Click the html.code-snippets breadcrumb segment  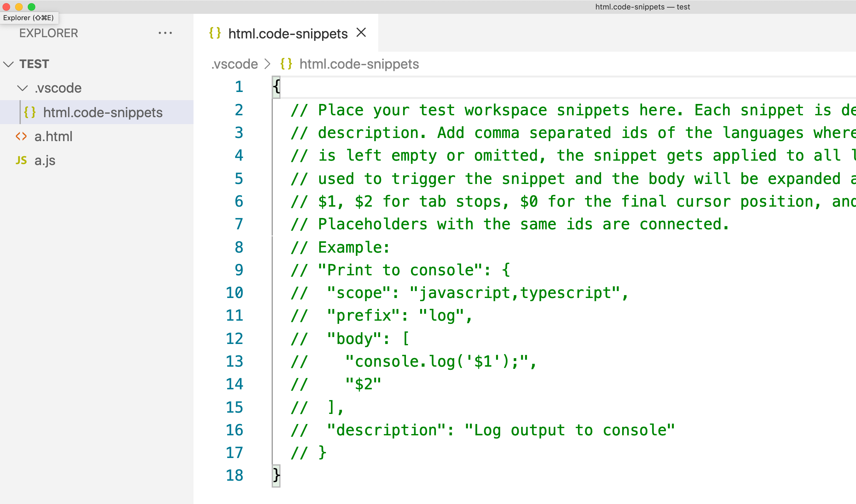(359, 64)
